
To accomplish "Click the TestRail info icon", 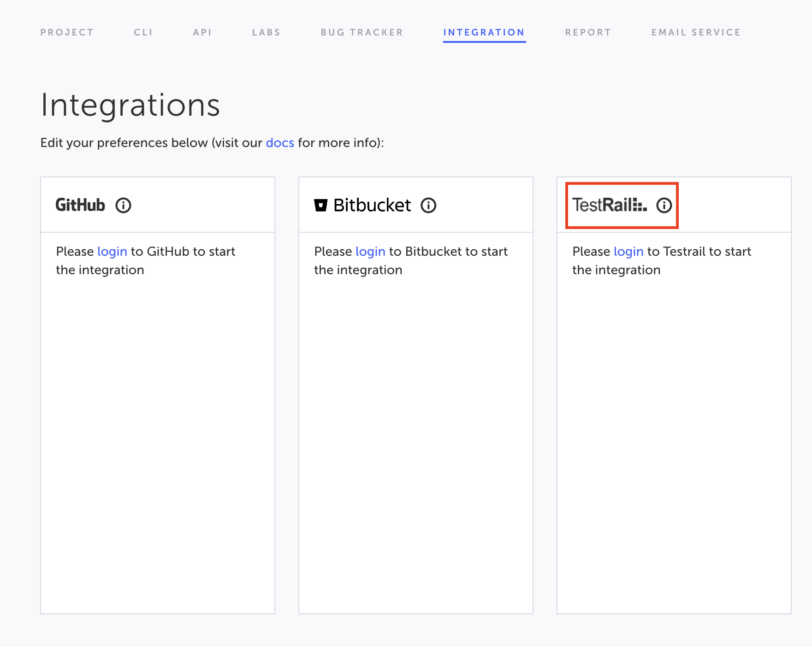I will (664, 205).
